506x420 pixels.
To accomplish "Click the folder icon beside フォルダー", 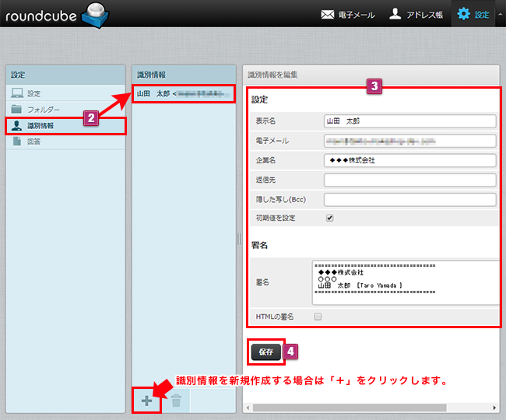I will (x=16, y=109).
